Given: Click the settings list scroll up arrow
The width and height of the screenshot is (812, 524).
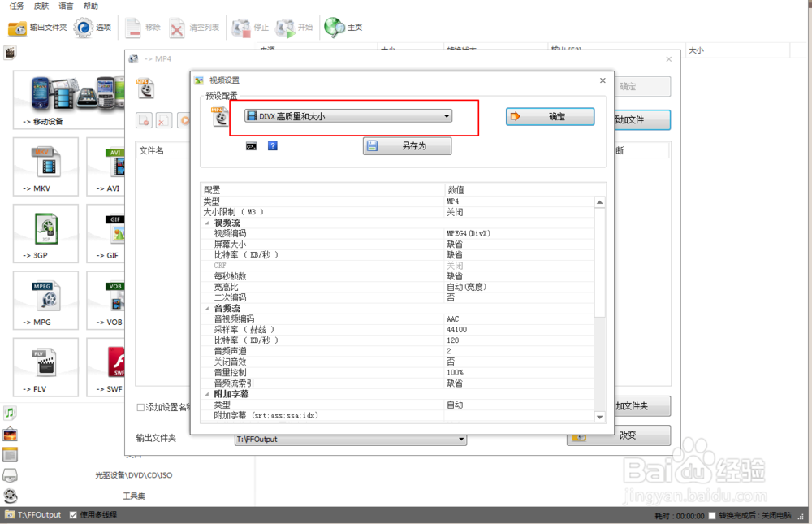Looking at the screenshot, I should click(600, 202).
